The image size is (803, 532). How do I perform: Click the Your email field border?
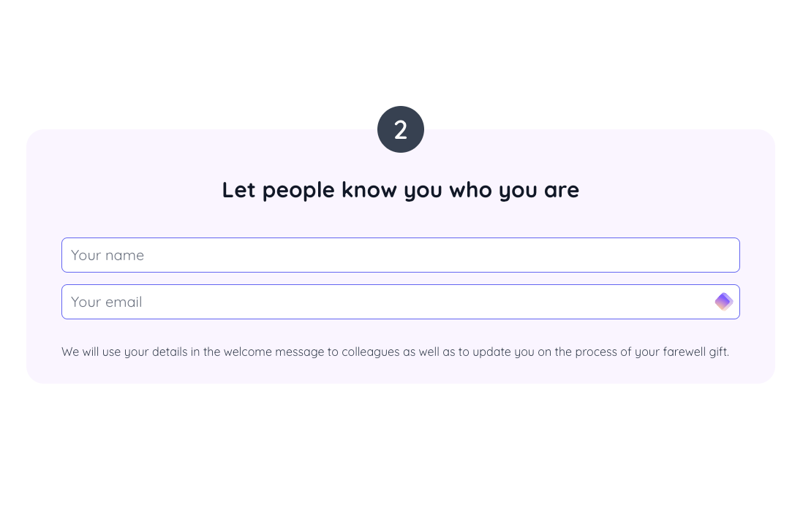pyautogui.click(x=401, y=286)
